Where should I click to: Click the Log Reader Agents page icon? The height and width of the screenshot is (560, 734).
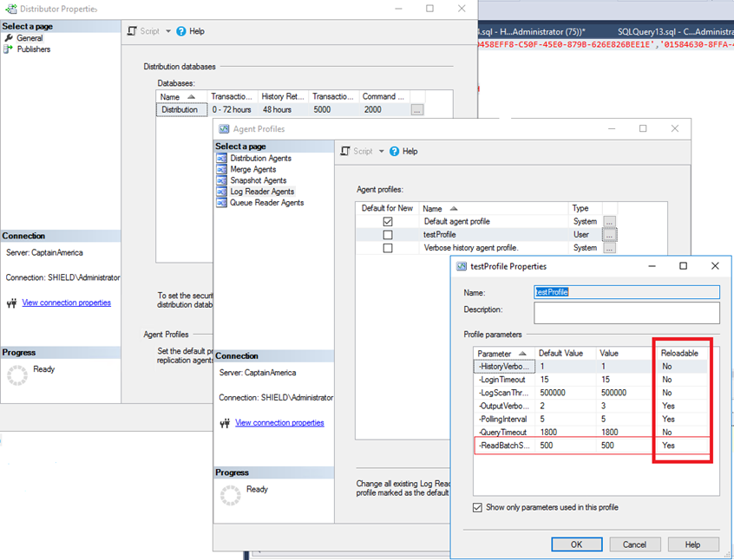click(x=221, y=192)
